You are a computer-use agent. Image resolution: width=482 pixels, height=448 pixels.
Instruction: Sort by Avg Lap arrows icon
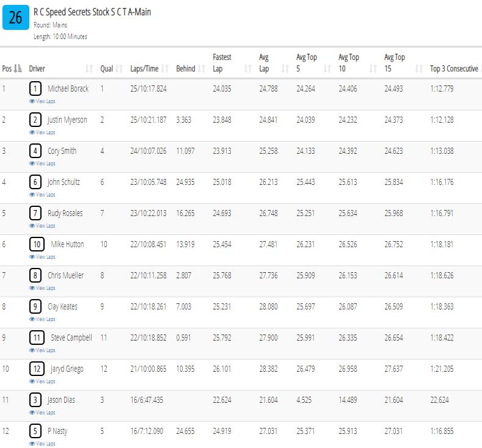coord(285,68)
